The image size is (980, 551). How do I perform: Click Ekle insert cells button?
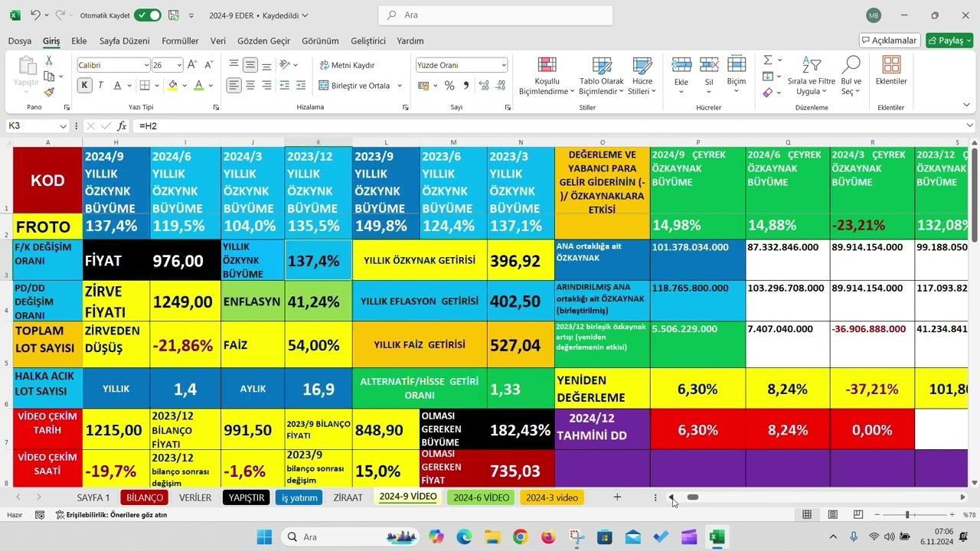pyautogui.click(x=681, y=74)
